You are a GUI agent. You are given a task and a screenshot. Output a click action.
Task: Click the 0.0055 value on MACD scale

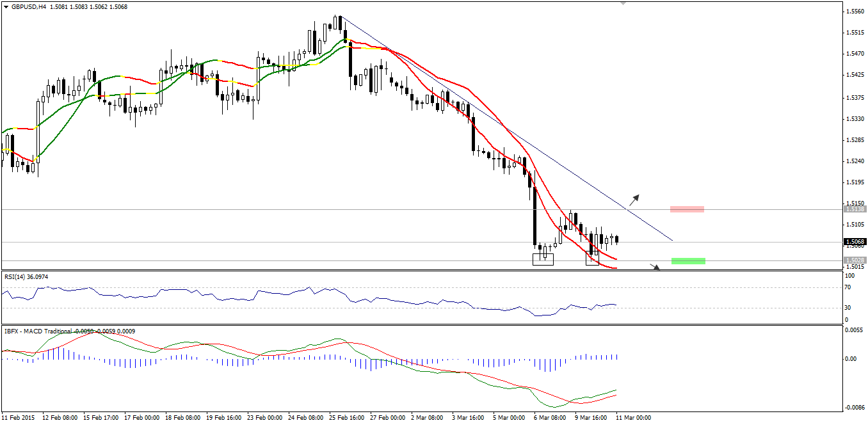853,329
